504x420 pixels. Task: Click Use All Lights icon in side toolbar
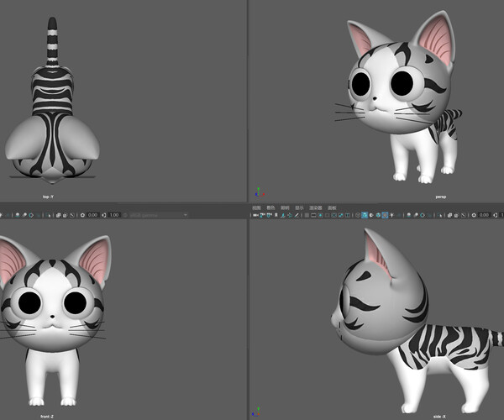tap(391, 215)
